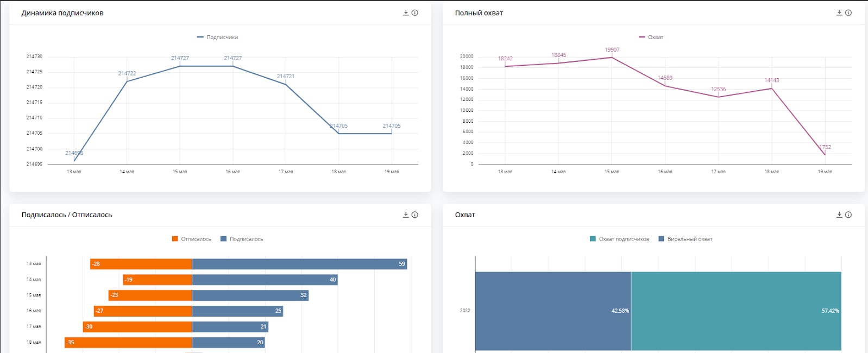Select the blue bar with value 59
This screenshot has width=868, height=353.
click(299, 264)
